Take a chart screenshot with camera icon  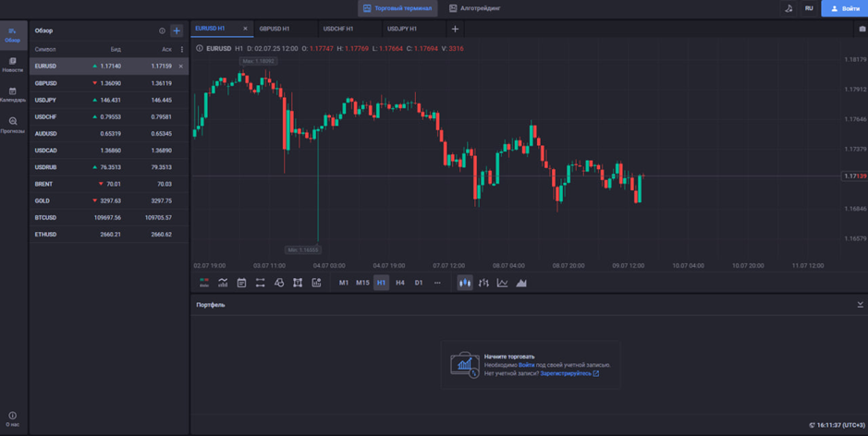coord(862,29)
